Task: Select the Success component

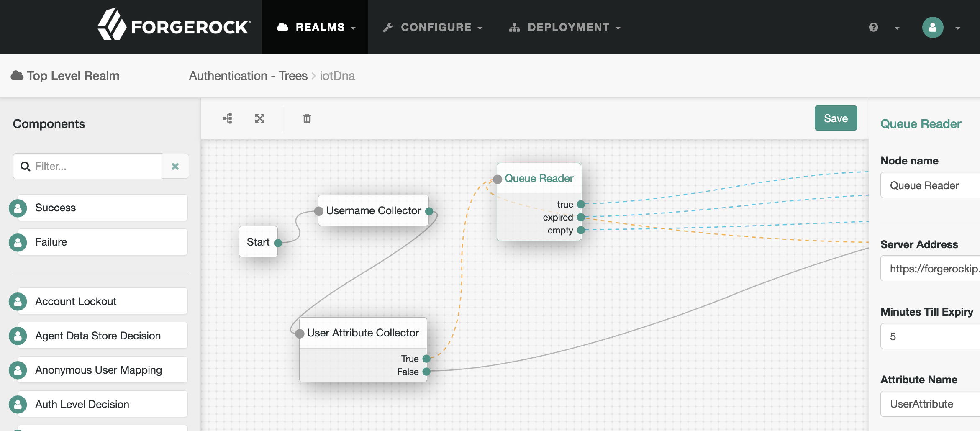Action: tap(103, 208)
